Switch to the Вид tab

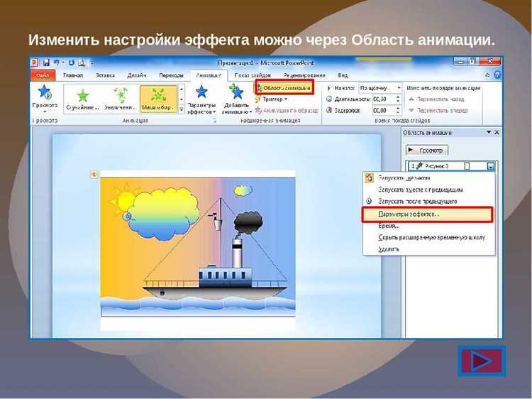(x=343, y=75)
